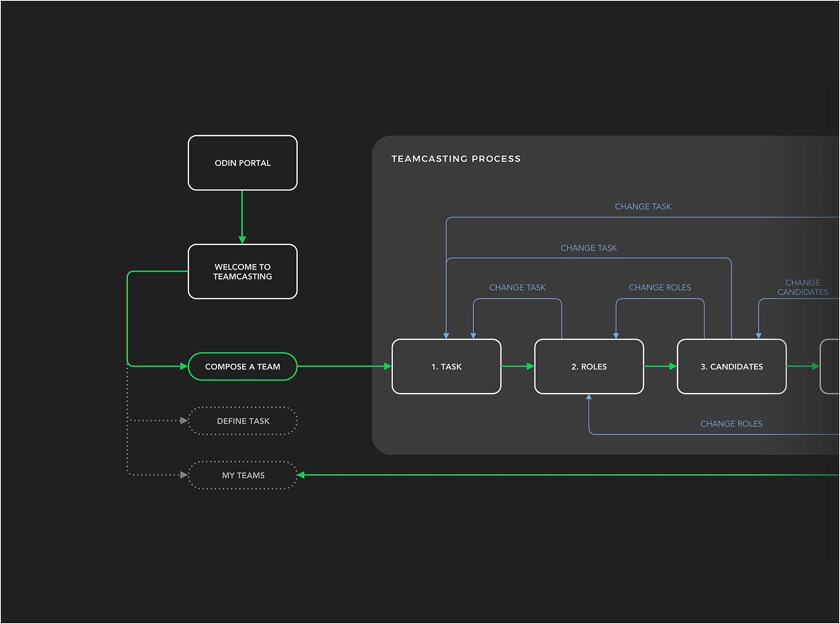Select the WELCOME TO TEAMCASTING node
Image resolution: width=840 pixels, height=624 pixels.
coord(243,271)
